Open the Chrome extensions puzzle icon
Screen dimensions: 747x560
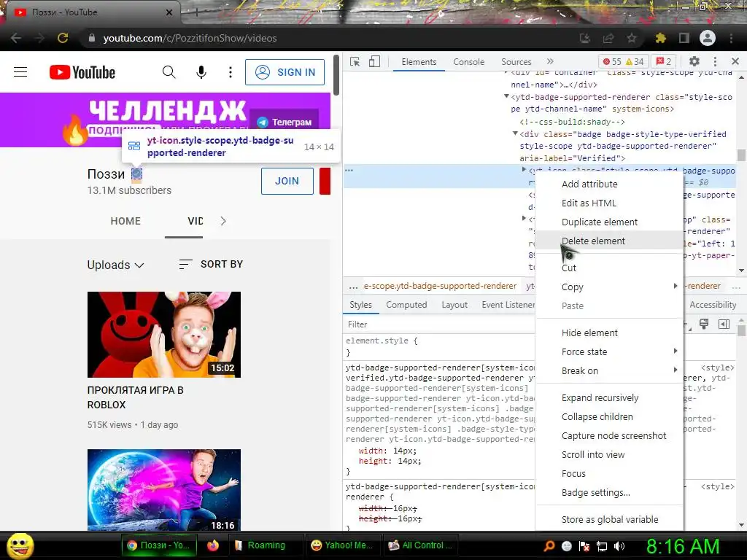click(x=660, y=38)
